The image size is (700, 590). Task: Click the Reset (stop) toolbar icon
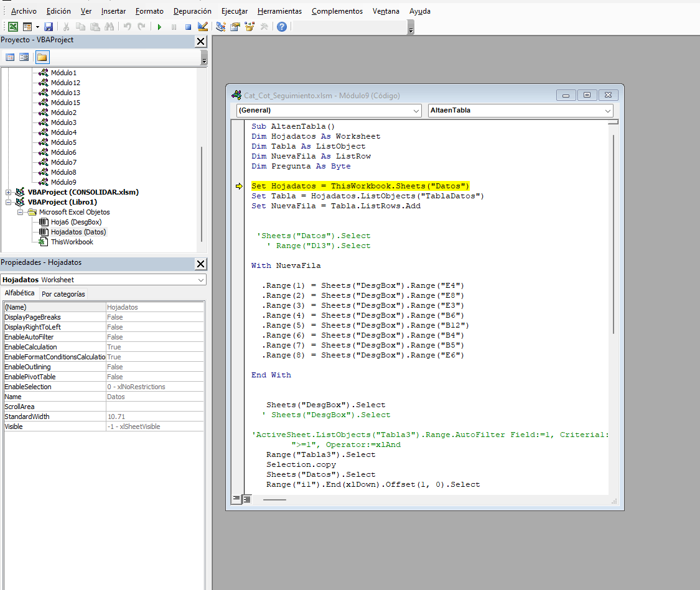click(188, 27)
